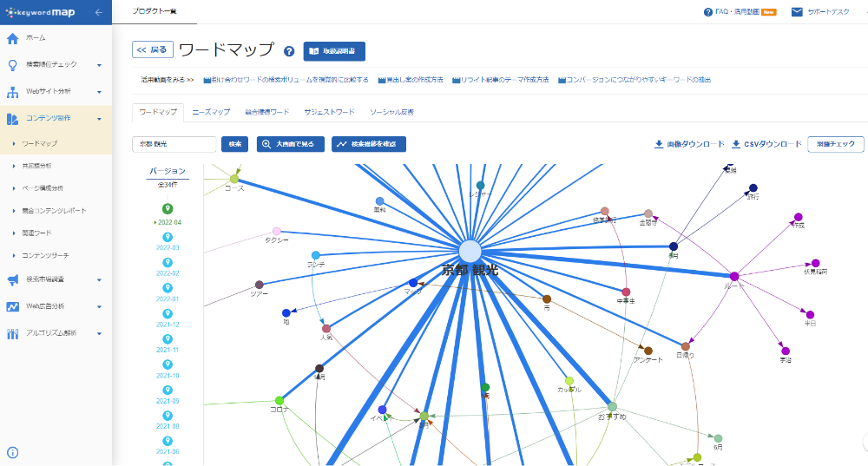Select the 2021-12 version pin
This screenshot has height=466, width=868.
tap(168, 313)
